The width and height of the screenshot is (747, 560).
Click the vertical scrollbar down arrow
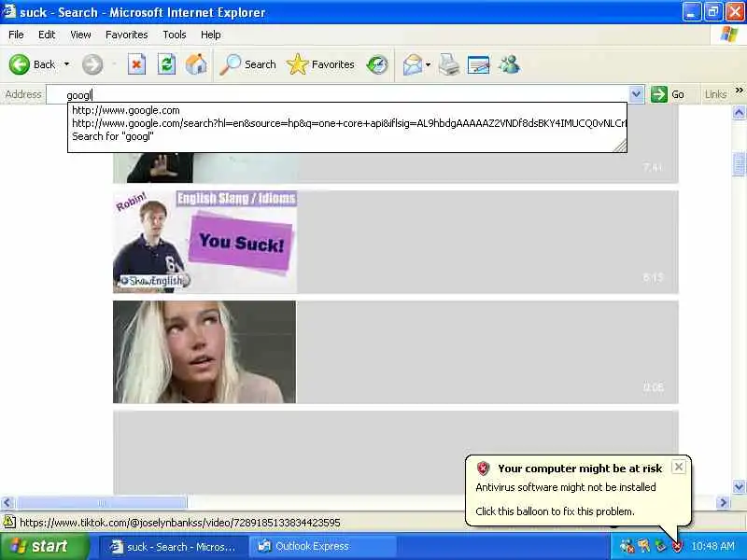click(x=739, y=487)
